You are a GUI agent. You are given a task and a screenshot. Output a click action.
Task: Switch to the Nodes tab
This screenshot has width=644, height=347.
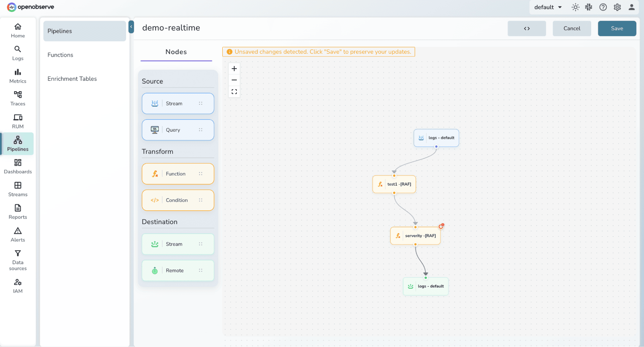(x=176, y=52)
